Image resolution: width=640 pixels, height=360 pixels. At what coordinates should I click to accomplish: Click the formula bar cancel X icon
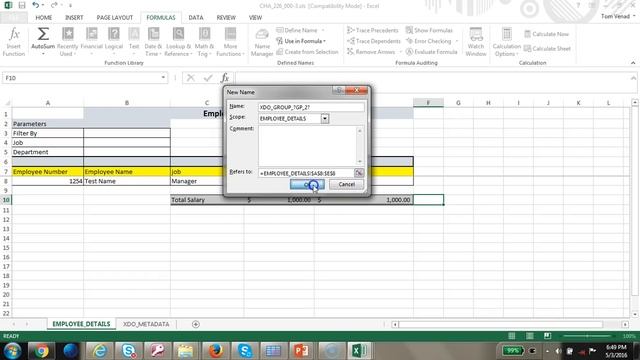coord(191,78)
